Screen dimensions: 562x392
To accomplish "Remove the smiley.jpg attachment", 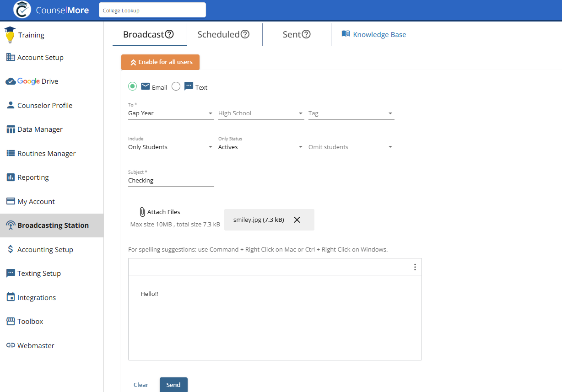I will 297,220.
